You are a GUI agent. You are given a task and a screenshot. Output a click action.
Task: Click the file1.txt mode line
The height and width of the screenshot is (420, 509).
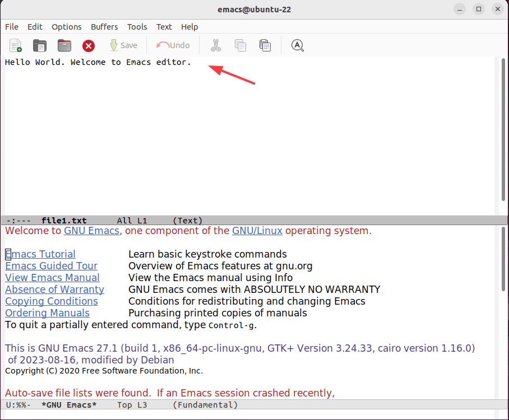63,220
